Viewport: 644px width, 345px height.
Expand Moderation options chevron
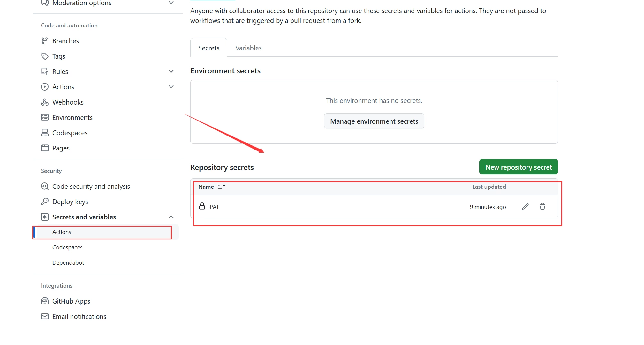(171, 3)
